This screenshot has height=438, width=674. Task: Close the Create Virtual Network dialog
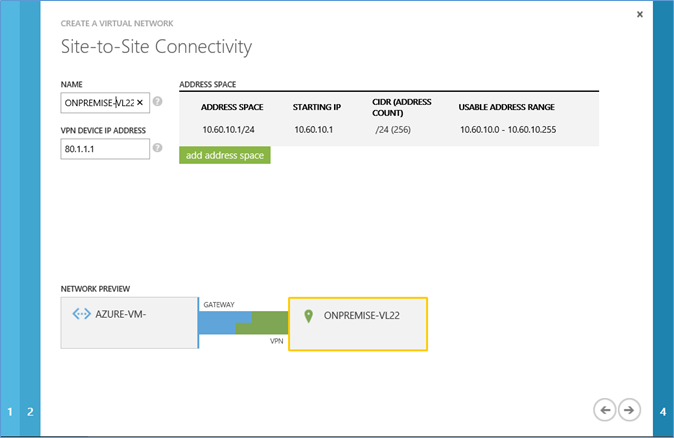640,15
